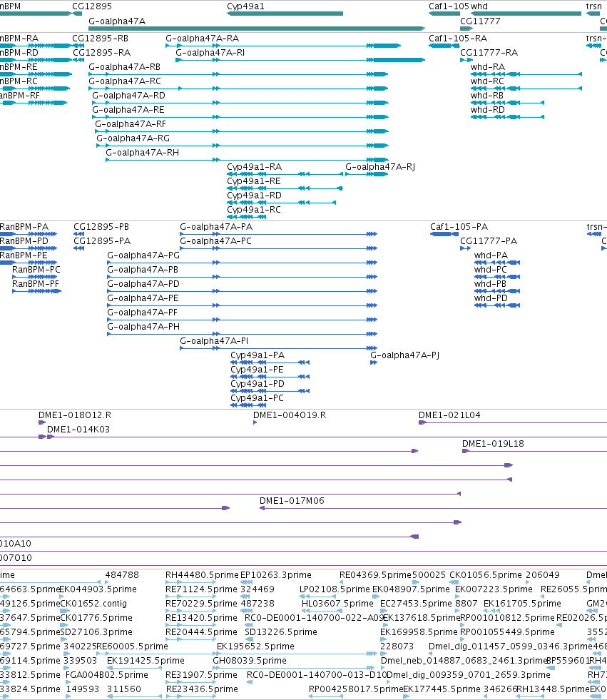Viewport: 607px width, 700px height.
Task: Click transcript Caf1-105-RA
Action: [x=458, y=39]
